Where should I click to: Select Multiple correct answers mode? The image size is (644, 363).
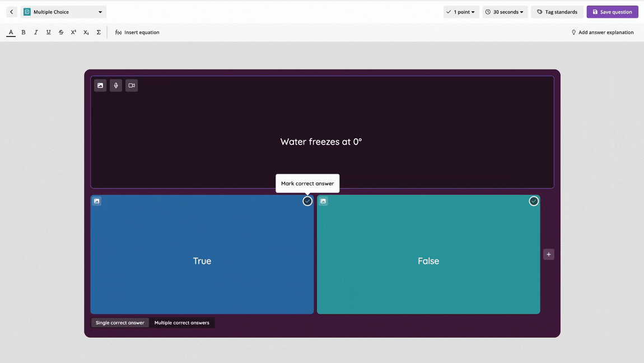(x=182, y=323)
